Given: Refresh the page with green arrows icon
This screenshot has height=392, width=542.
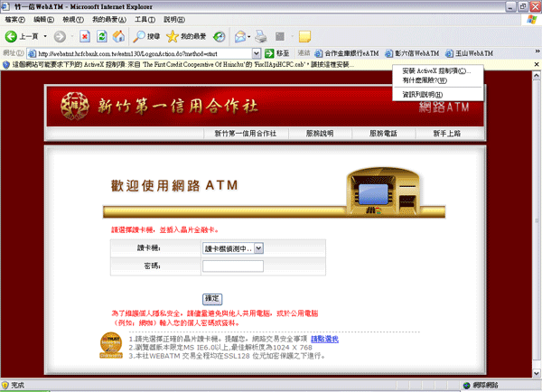Looking at the screenshot, I should click(101, 36).
